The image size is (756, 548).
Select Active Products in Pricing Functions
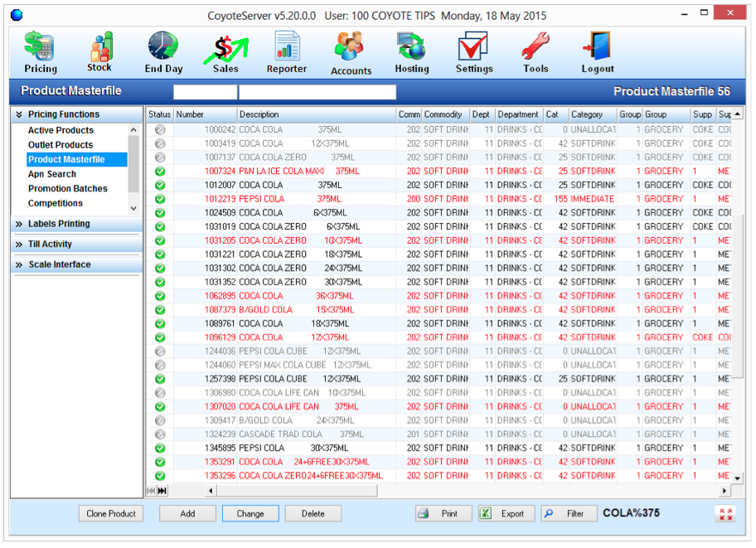[61, 130]
